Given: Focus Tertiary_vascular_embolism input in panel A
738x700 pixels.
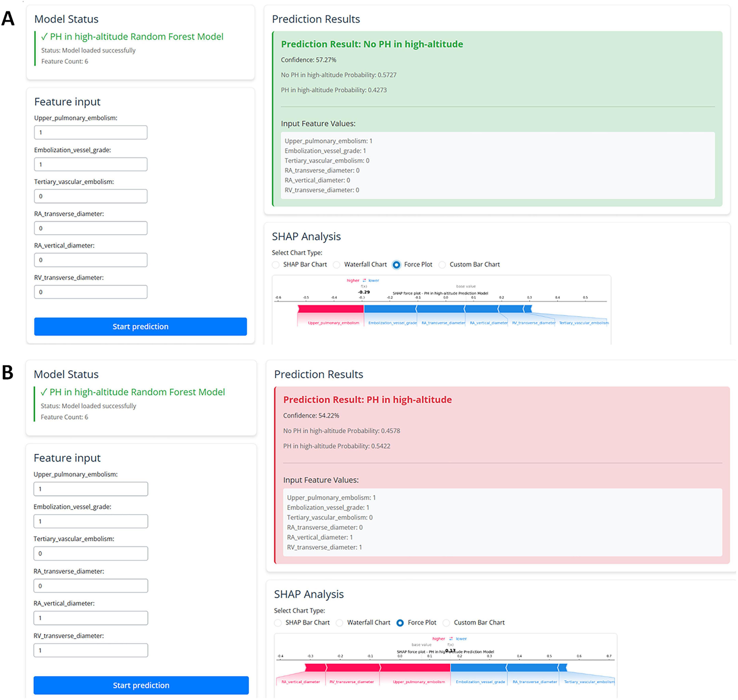Looking at the screenshot, I should tap(91, 196).
